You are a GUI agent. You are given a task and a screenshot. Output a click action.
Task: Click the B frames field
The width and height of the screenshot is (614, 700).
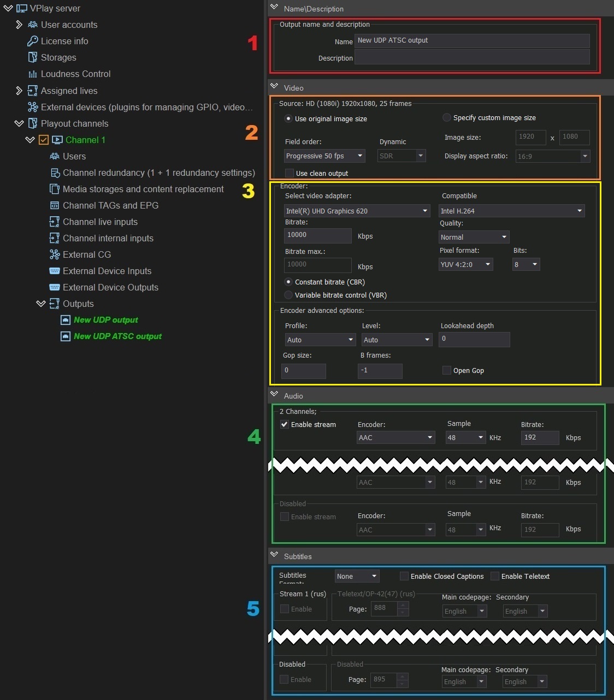coord(380,371)
